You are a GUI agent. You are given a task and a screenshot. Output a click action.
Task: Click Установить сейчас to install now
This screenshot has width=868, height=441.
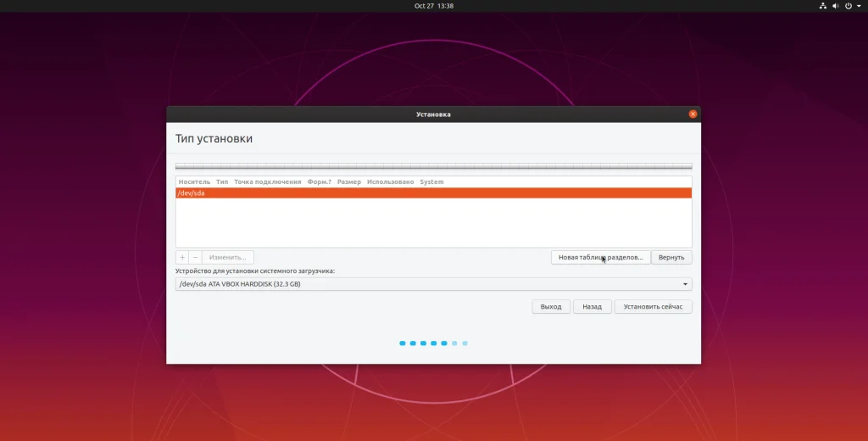point(654,306)
